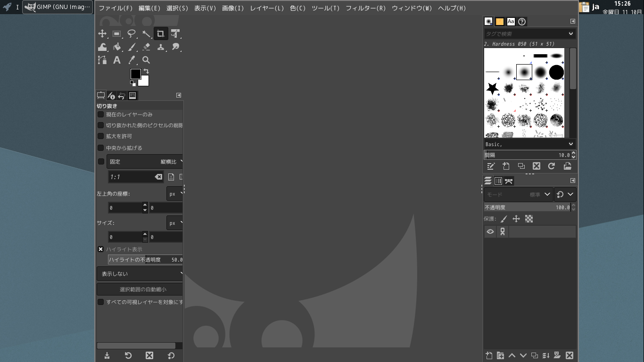Screen dimensions: 644x362
Task: Open the ja input language indicator
Action: (x=595, y=7)
